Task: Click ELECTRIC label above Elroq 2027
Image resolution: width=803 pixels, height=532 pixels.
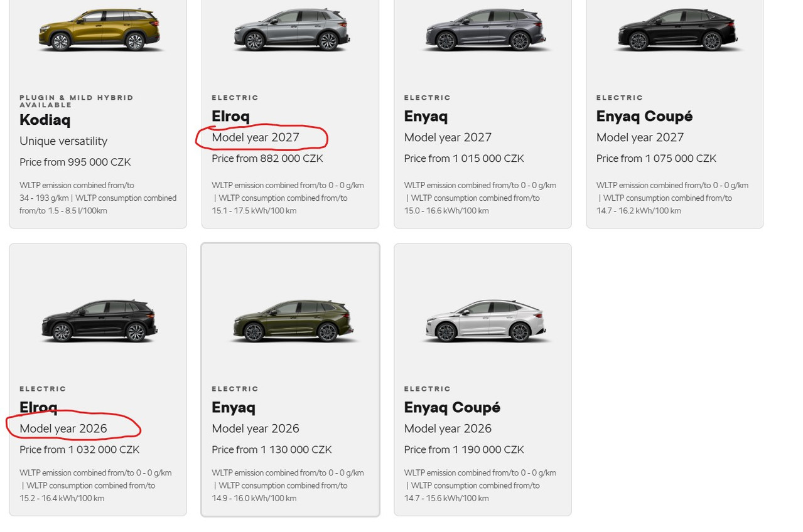Action: (x=235, y=97)
